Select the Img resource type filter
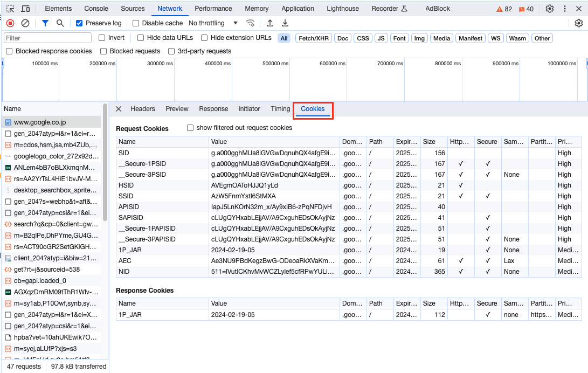The image size is (588, 373). point(419,38)
